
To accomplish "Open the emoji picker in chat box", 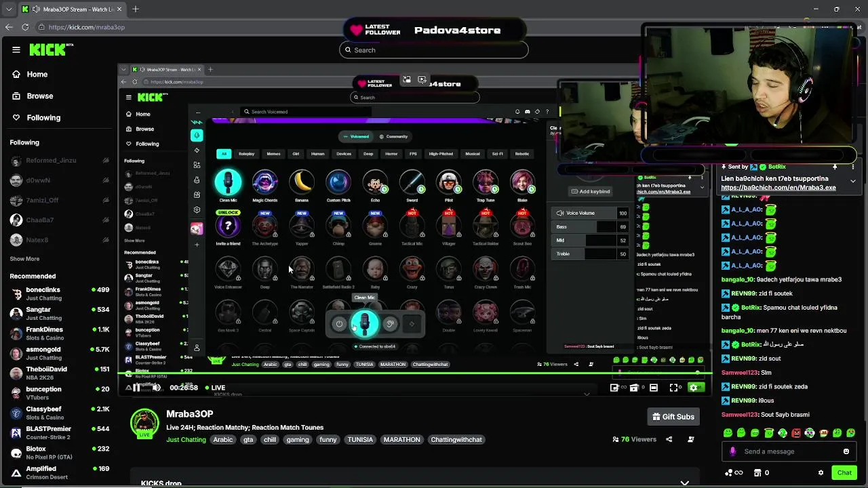I will click(846, 451).
